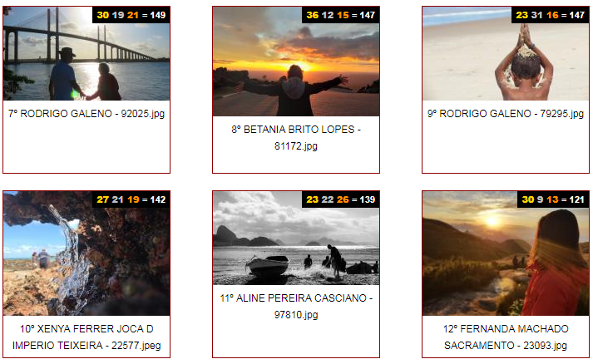The width and height of the screenshot is (593, 364).
Task: Click the caption 7º RODRIGO GALENO - 92025.jpg
Action: coord(86,113)
